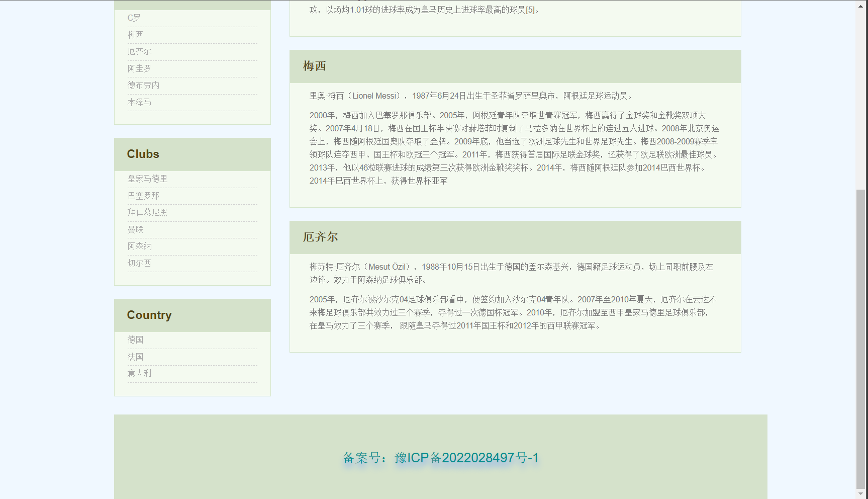
Task: Open 皇家马德里 under Clubs
Action: (x=147, y=179)
